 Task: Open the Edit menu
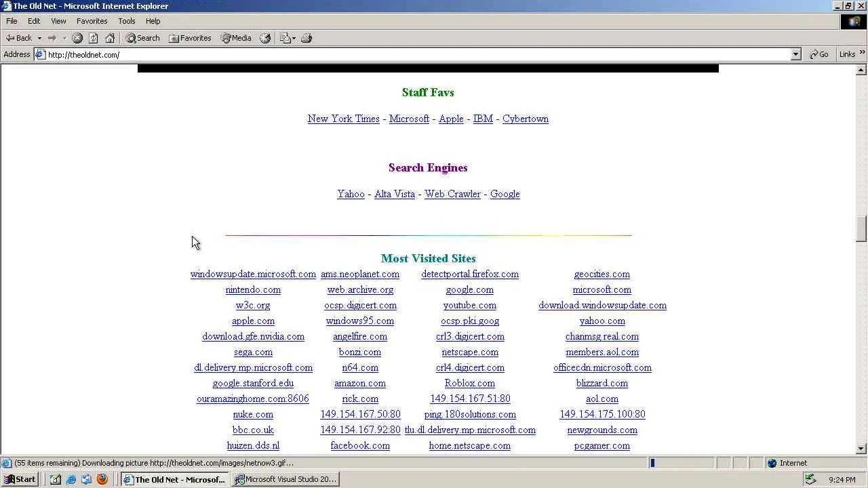coord(34,21)
